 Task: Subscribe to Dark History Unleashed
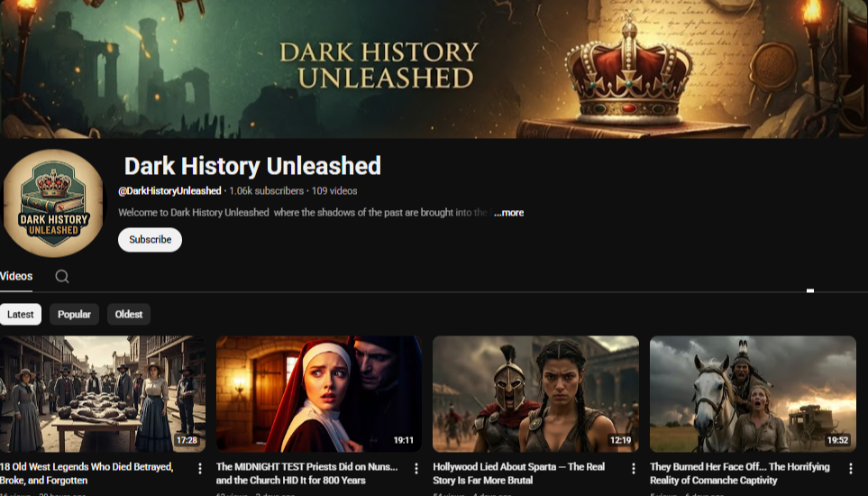(x=150, y=240)
